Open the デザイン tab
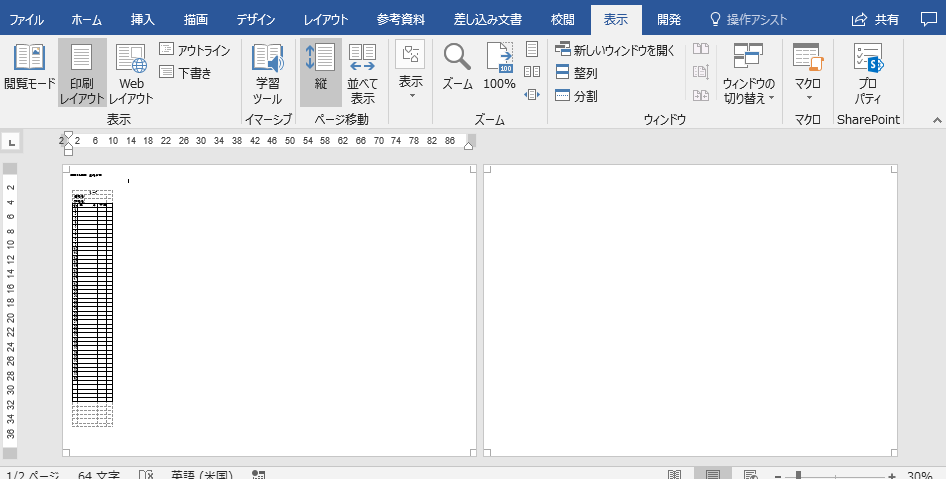 pyautogui.click(x=256, y=19)
